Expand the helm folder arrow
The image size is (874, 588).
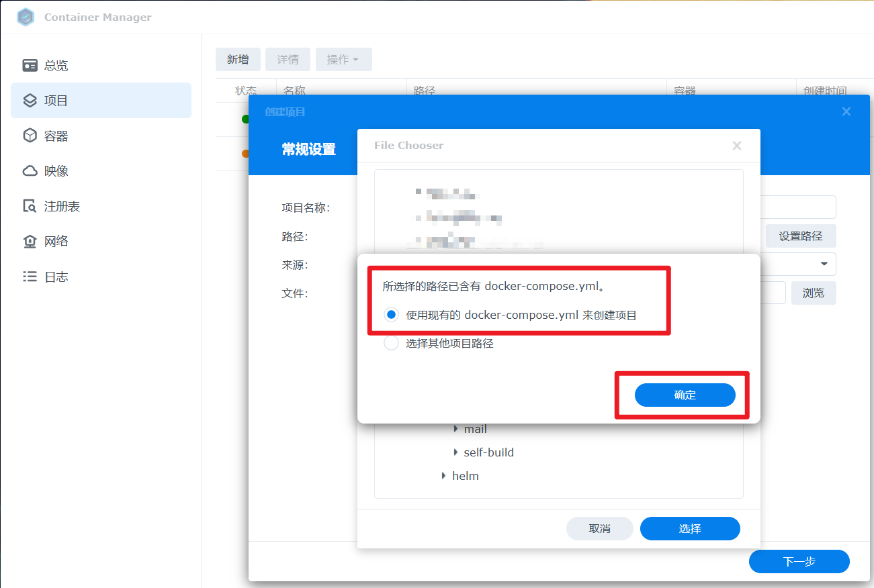click(444, 476)
